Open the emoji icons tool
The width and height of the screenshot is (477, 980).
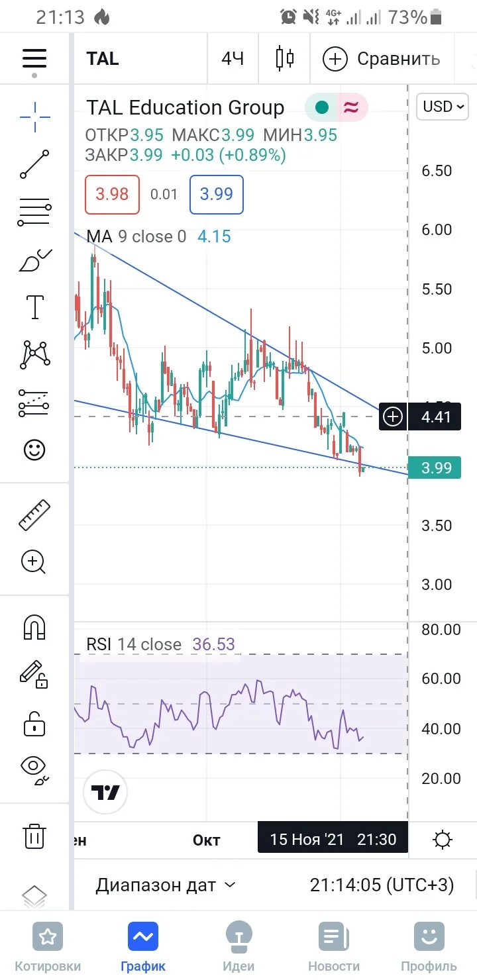tap(34, 450)
